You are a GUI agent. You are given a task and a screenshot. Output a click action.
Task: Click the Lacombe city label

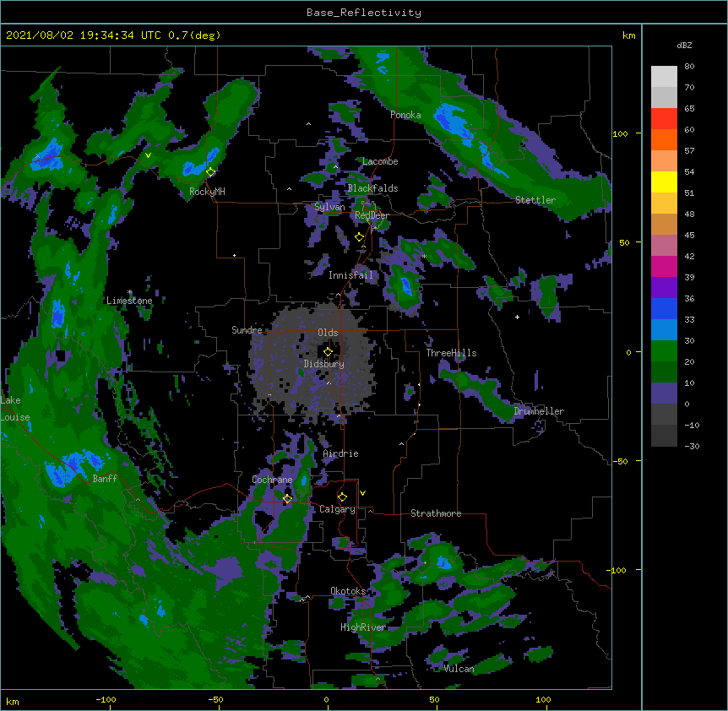[380, 161]
